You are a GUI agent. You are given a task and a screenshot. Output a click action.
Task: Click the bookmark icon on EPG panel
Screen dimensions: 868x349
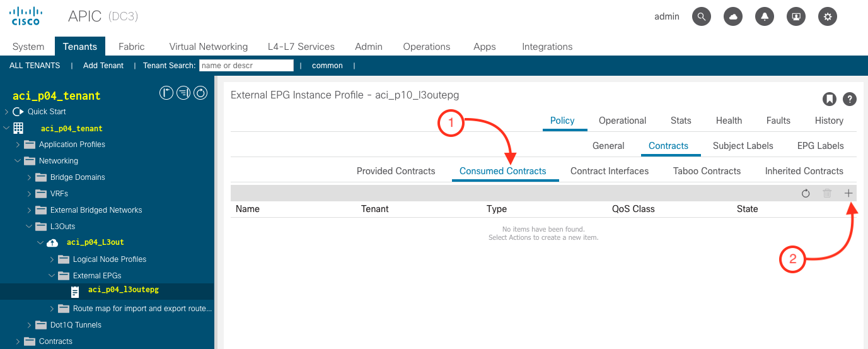[830, 99]
